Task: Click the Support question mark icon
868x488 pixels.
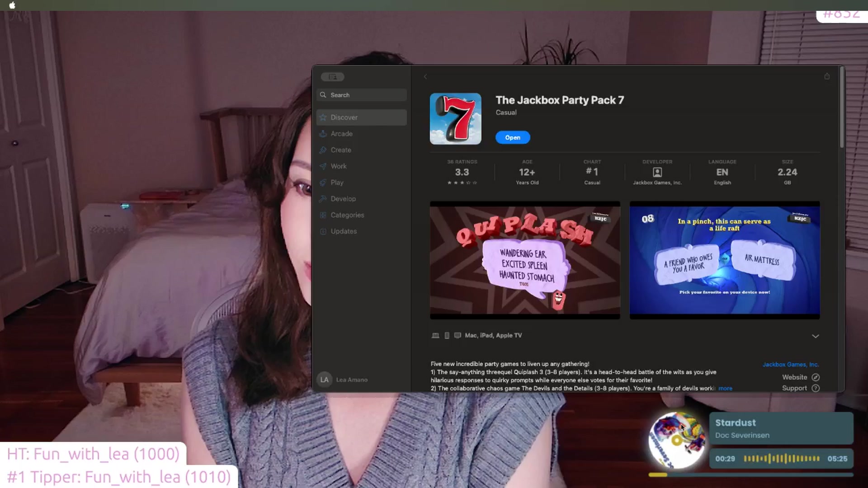Action: tap(816, 388)
